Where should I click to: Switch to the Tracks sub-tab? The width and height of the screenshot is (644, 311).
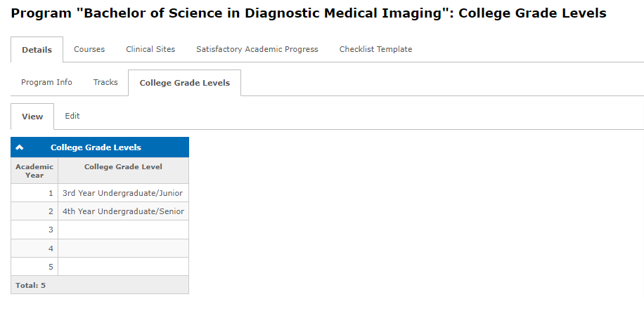105,82
